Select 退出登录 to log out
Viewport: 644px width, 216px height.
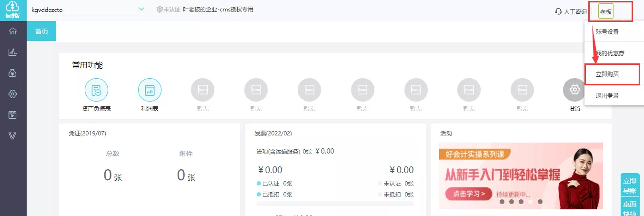tap(607, 96)
